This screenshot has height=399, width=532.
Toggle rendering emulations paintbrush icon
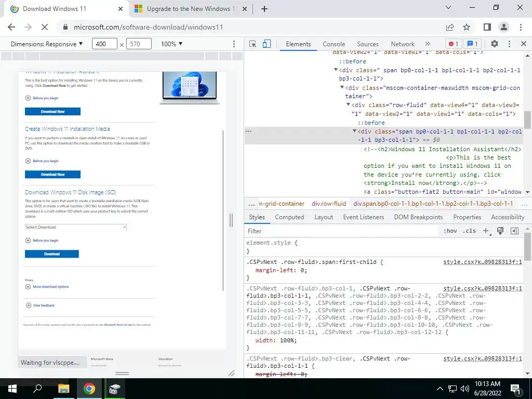[500, 231]
